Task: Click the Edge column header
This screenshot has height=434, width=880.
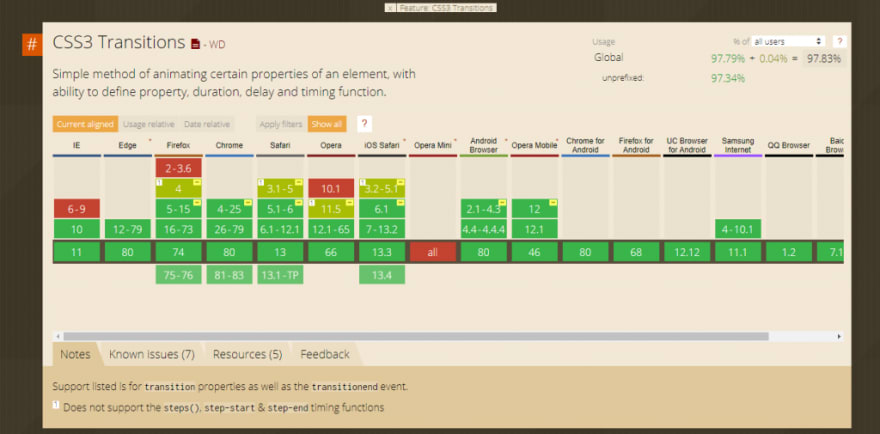Action: coord(127,145)
